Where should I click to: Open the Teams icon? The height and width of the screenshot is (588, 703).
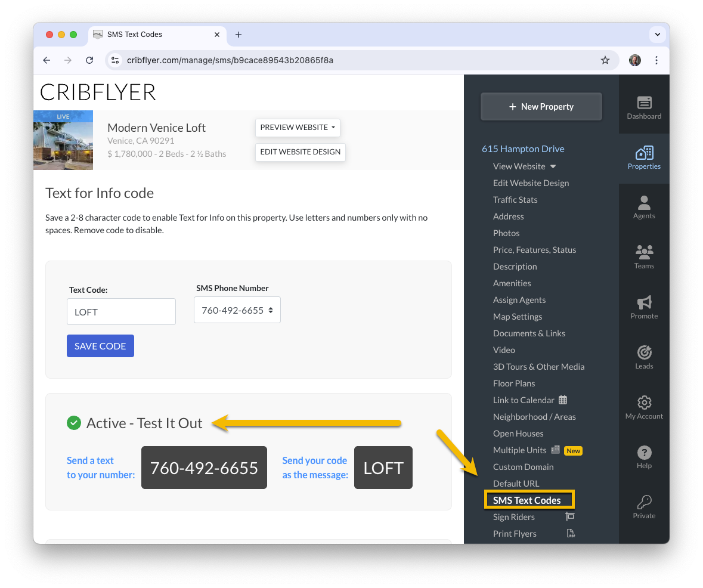click(644, 252)
